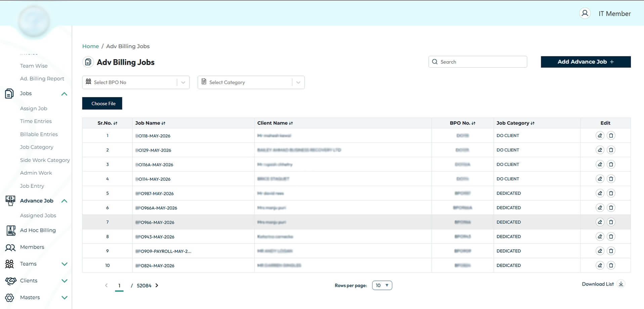The height and width of the screenshot is (309, 644).
Task: Click Add Advance Job button
Action: click(586, 62)
